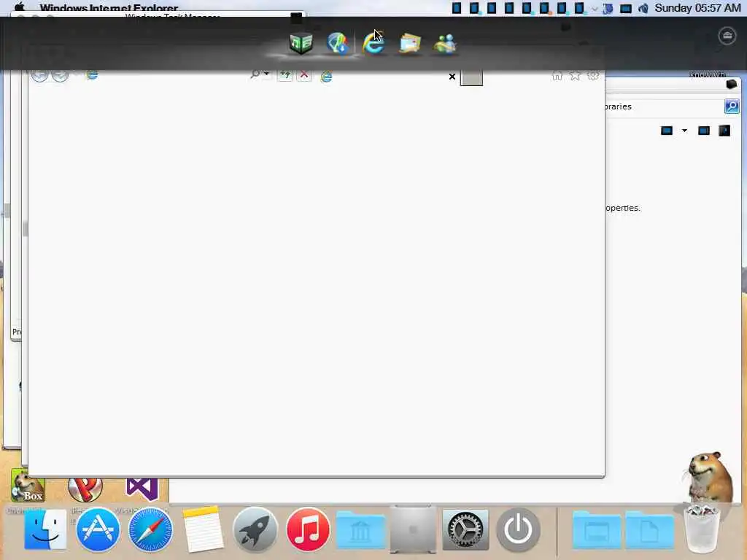Stop loading with the red X button

click(304, 75)
